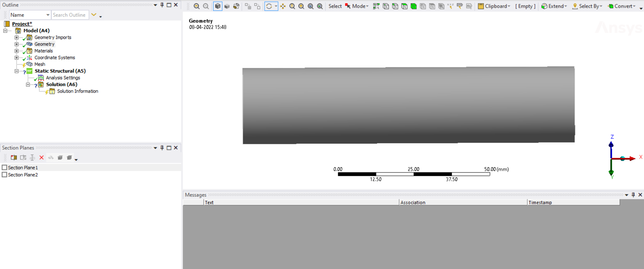The image size is (644, 269).
Task: Enable the Face selection filter
Action: pos(404,6)
